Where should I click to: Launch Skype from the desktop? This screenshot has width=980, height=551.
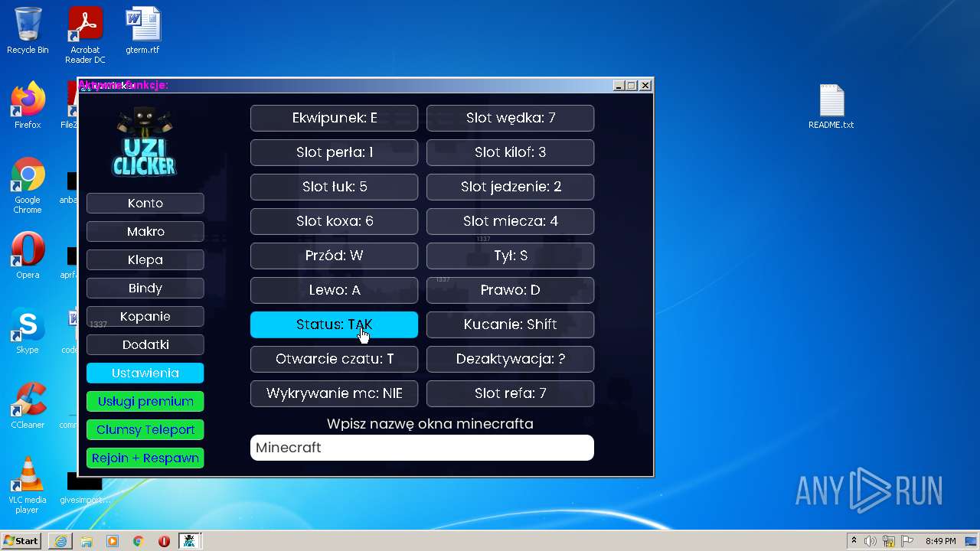pos(28,331)
